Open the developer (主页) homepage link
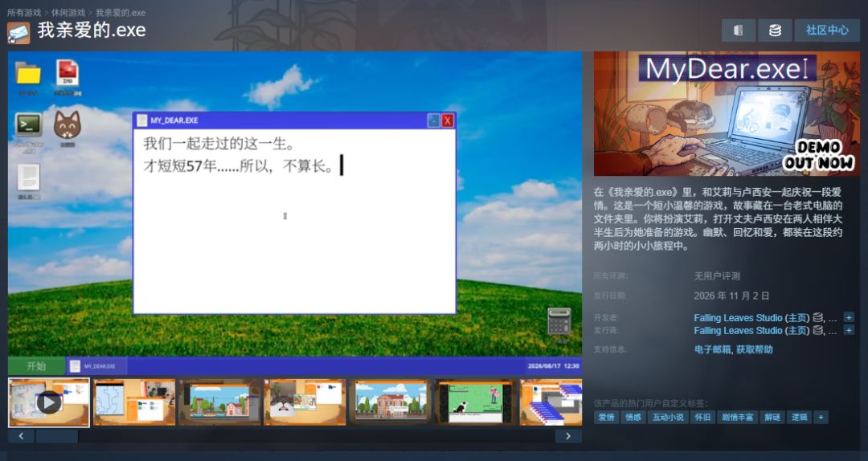The width and height of the screenshot is (868, 461). 797,318
